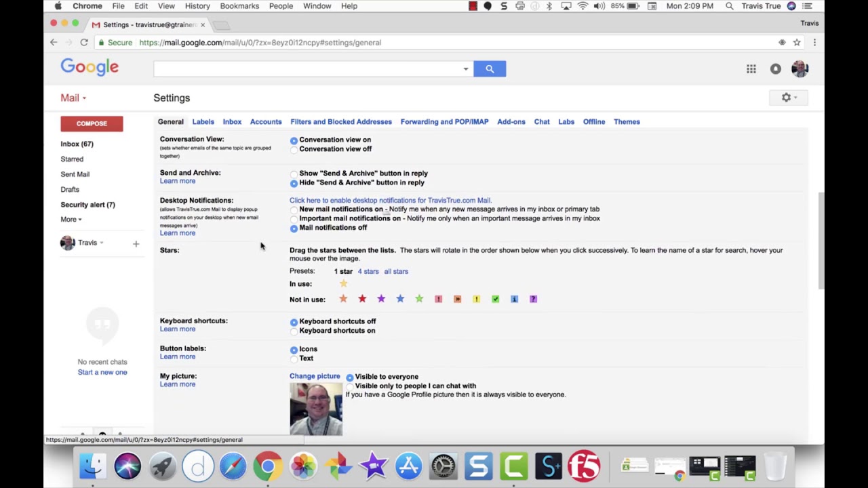Open the Bookmarks menu in the menu bar

239,5
